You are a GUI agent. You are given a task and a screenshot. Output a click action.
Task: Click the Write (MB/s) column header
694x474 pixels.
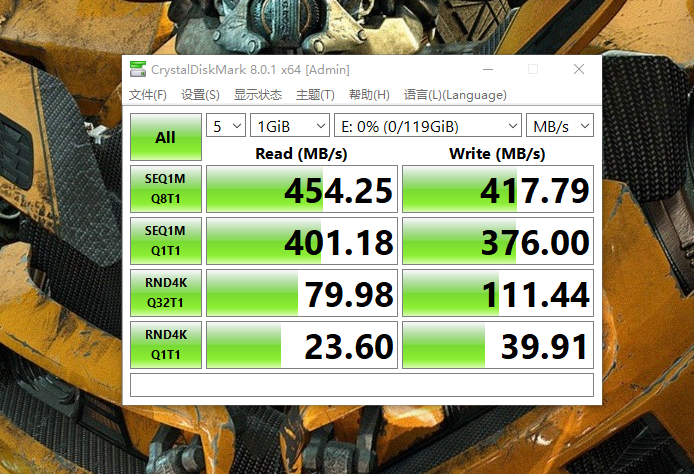(497, 154)
